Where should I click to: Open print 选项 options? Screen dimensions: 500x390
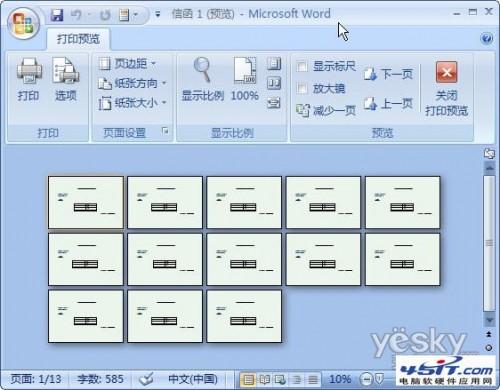[65, 80]
